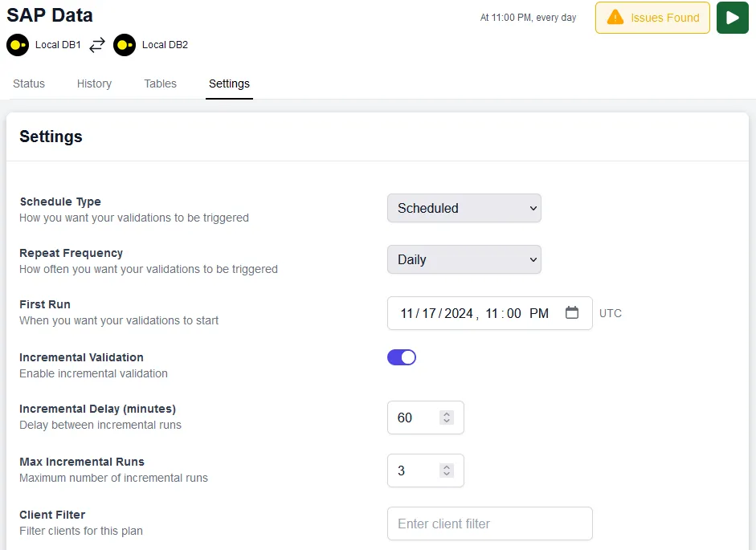Click the green run validation play button
This screenshot has width=756, height=550.
732,18
